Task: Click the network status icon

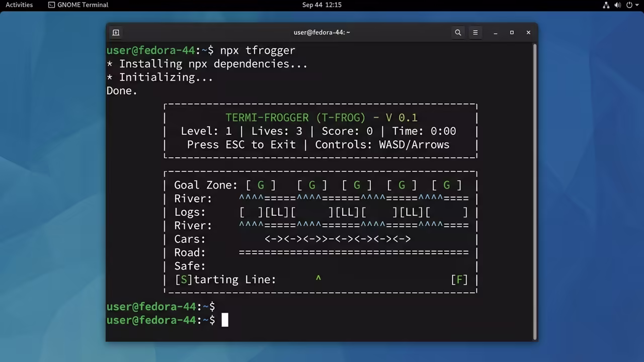Action: pyautogui.click(x=606, y=5)
